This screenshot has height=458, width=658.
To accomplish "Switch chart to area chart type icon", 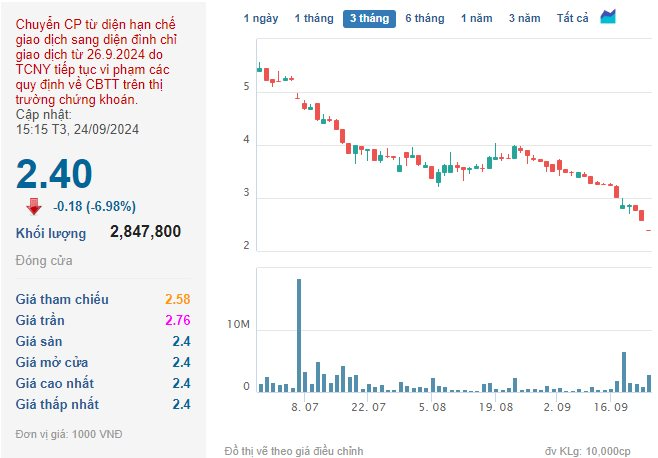I will (x=608, y=17).
